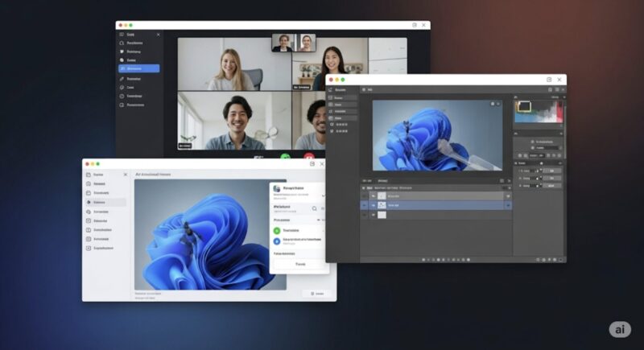Viewport: 644px width, 350px height.
Task: Select the blue highlighted layer row in editor
Action: (436, 205)
